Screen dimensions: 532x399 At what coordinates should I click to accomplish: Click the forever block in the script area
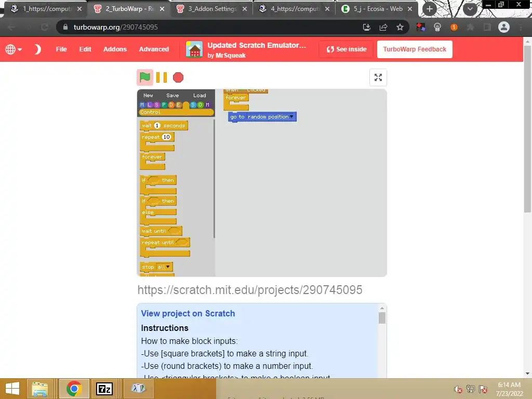click(x=236, y=102)
